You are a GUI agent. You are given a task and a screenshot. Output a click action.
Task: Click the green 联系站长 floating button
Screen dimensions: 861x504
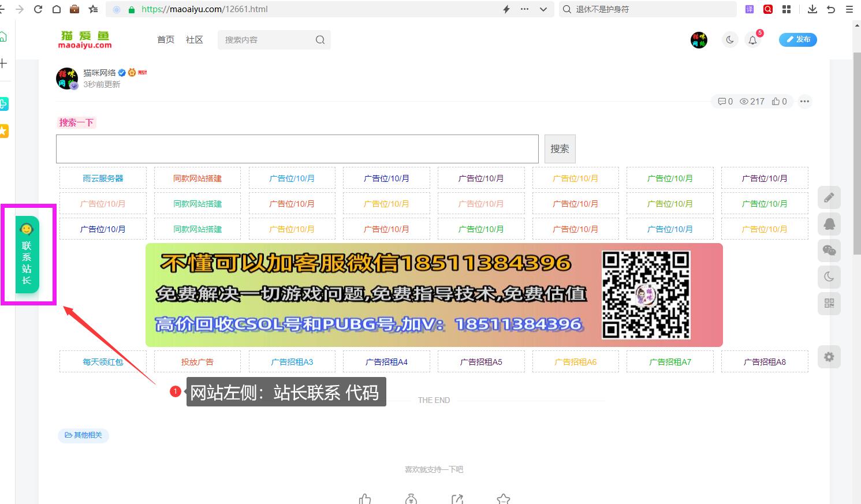27,255
